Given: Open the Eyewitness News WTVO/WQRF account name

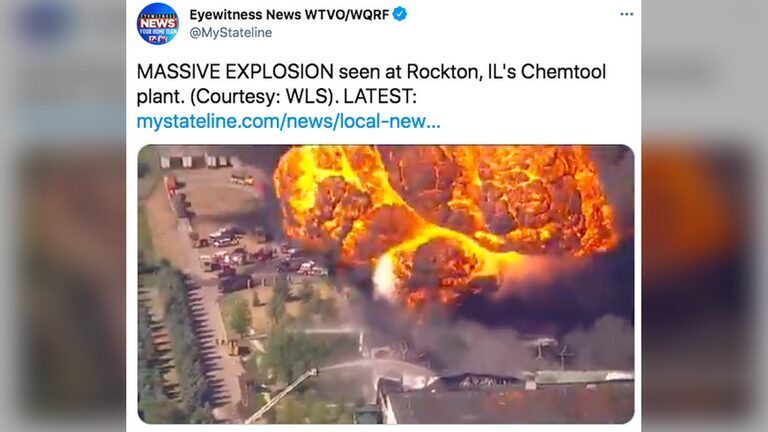Looking at the screenshot, I should 289,15.
